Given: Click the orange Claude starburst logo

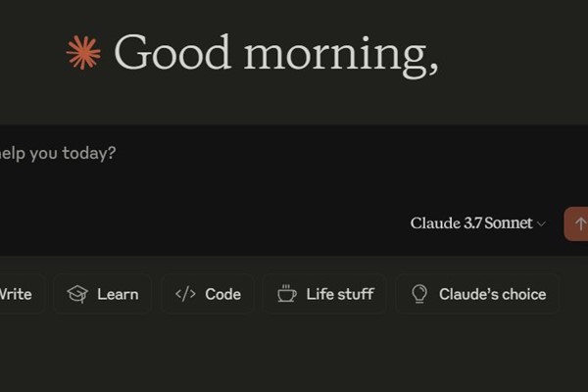Looking at the screenshot, I should point(83,53).
